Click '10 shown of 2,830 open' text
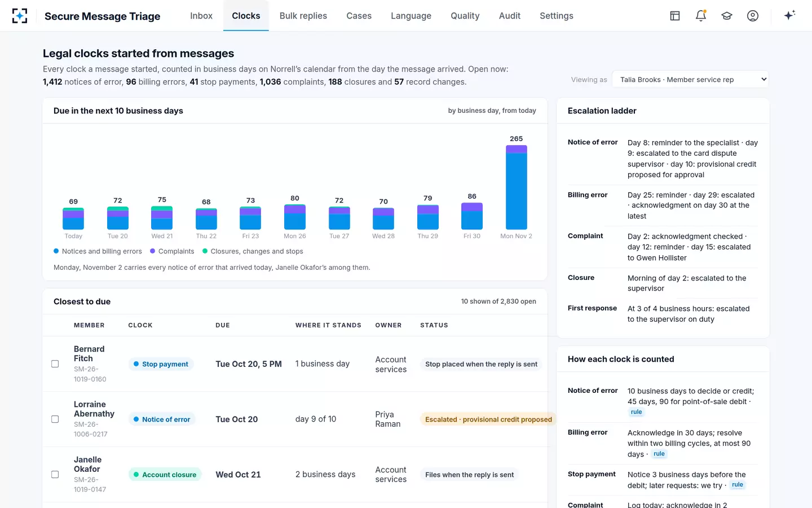Viewport: 812px width, 508px height. [x=498, y=301]
